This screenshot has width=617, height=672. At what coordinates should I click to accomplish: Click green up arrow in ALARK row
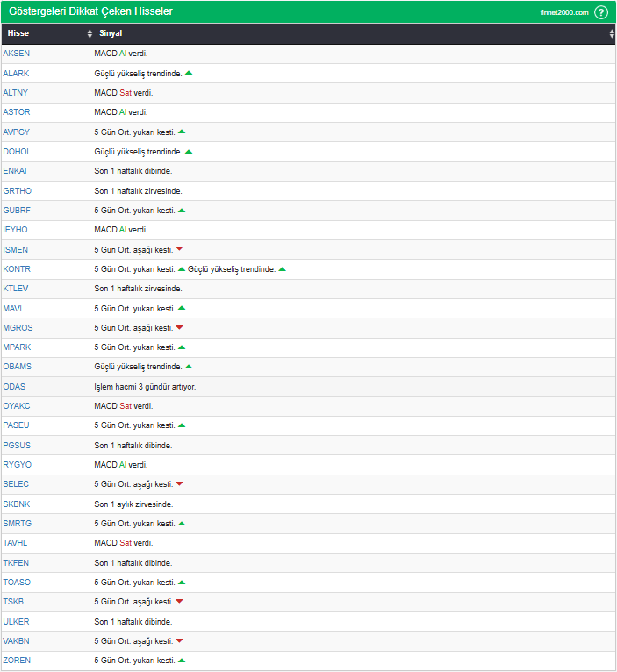click(189, 74)
